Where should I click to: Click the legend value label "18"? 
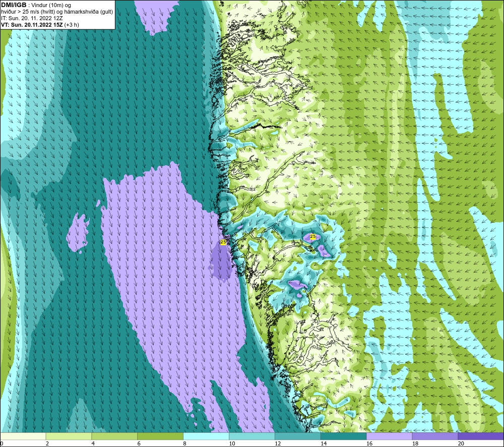[x=415, y=443]
